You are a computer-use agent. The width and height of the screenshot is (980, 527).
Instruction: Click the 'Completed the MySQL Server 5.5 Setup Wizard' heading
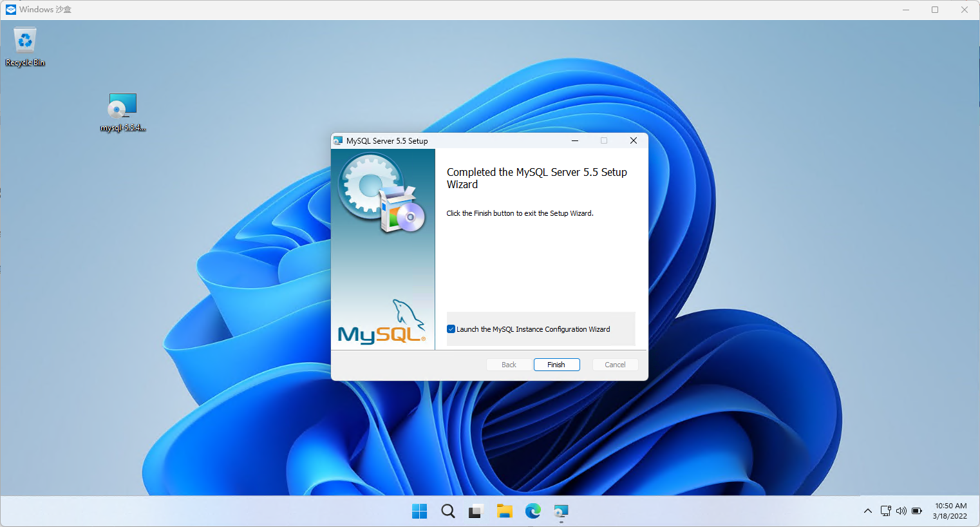tap(537, 178)
